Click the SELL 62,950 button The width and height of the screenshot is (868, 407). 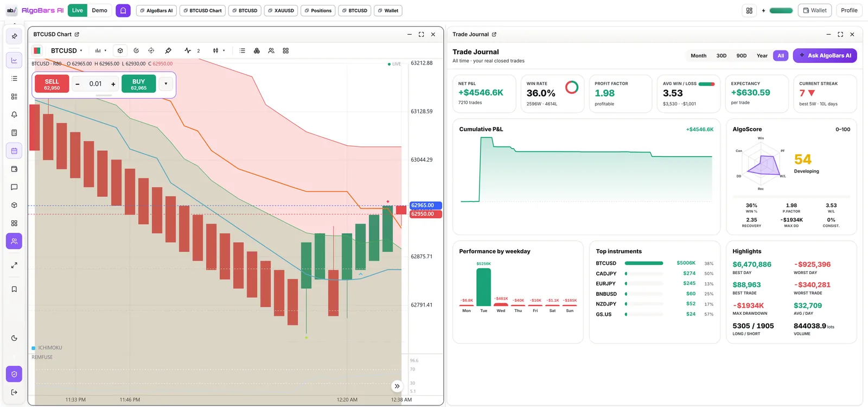click(52, 84)
